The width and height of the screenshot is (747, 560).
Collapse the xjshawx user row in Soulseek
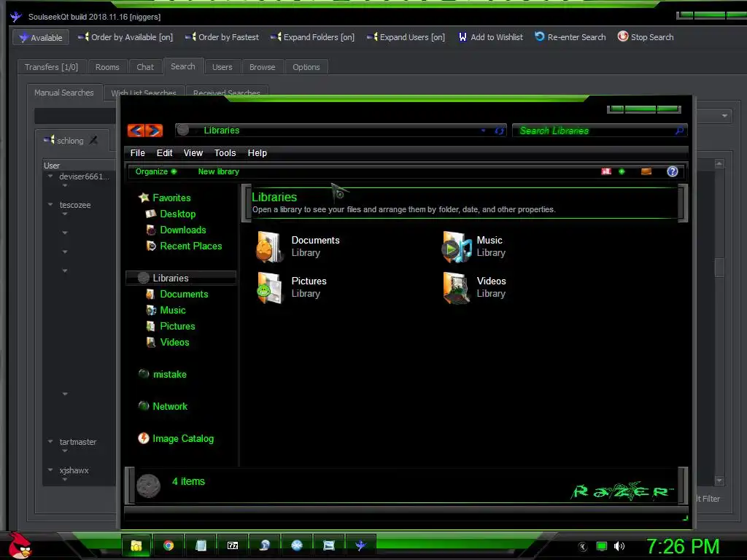tap(50, 470)
